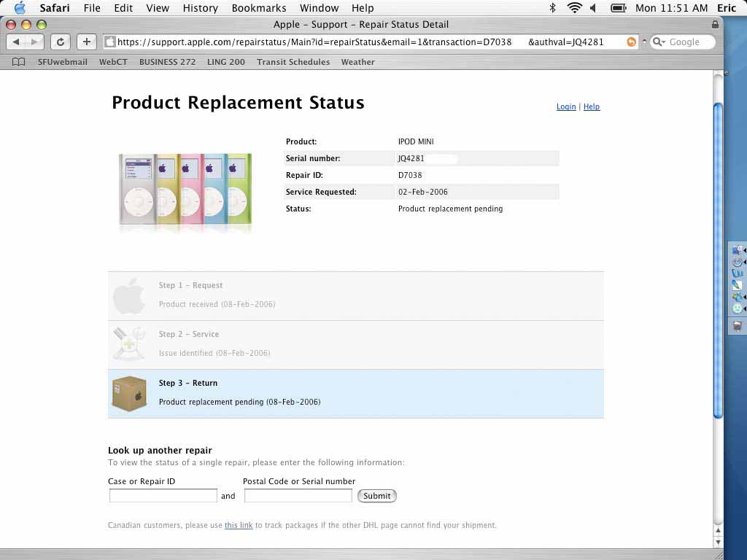
Task: Focus the Case or Repair ID field
Action: pos(163,496)
